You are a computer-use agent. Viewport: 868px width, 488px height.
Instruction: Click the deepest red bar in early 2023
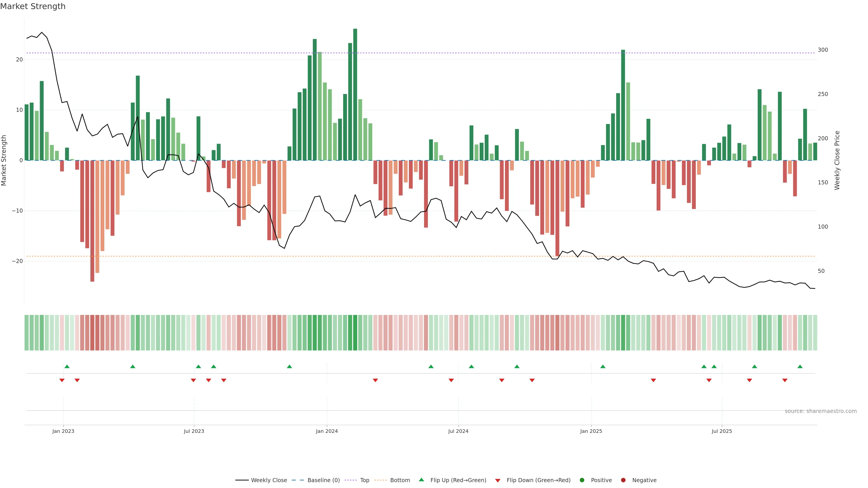[92, 221]
